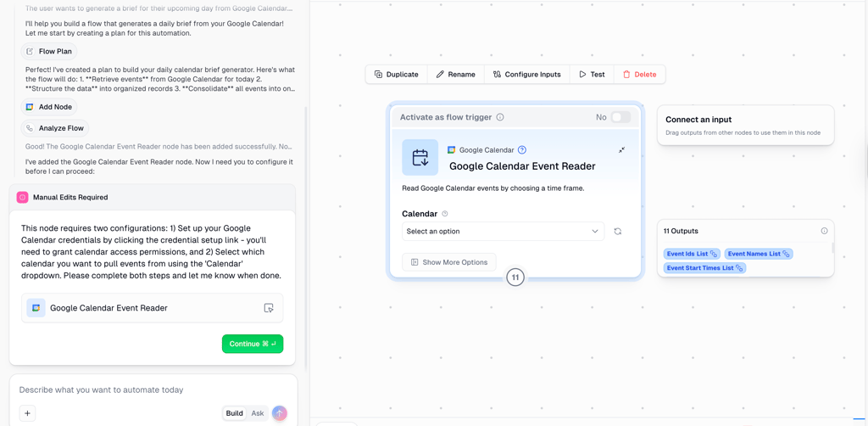Click info icon next to Calendar label
Screen dimensions: 868x426
tap(445, 214)
